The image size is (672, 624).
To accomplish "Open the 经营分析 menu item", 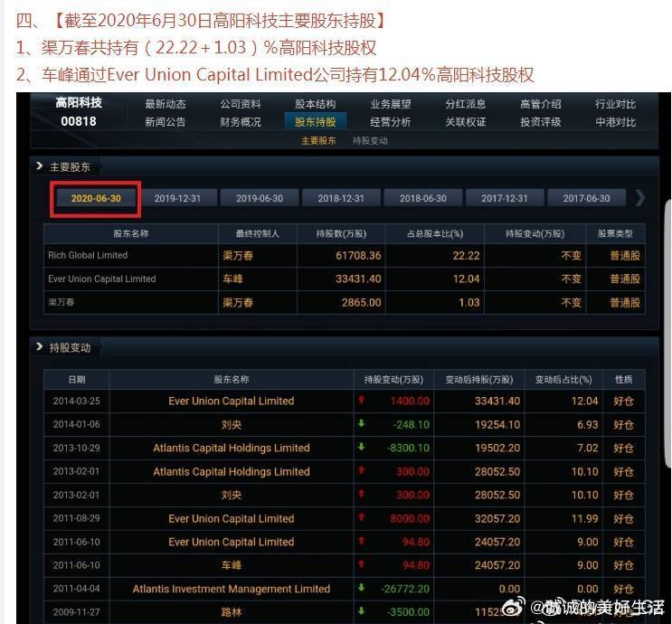I will (391, 122).
